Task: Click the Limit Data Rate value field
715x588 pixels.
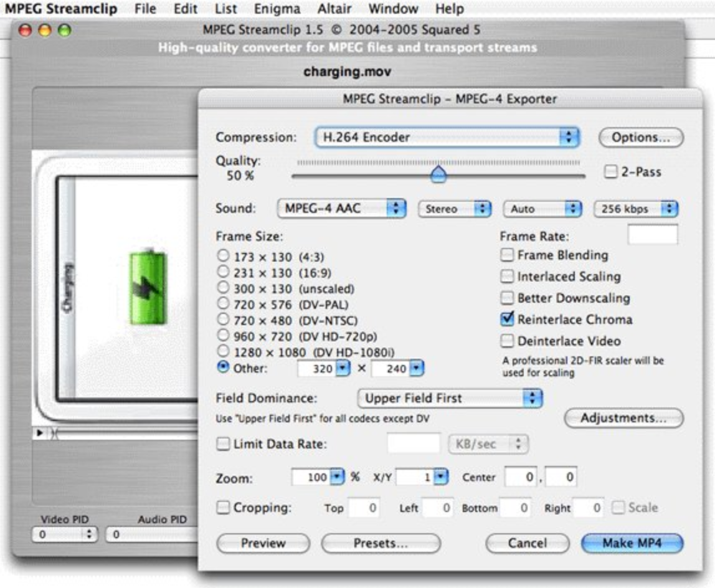Action: (x=414, y=443)
